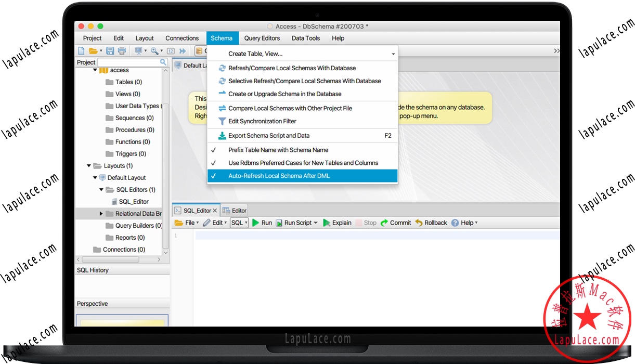Select the Default Layout tab
Viewport: 635px width, 364px height.
(189, 66)
